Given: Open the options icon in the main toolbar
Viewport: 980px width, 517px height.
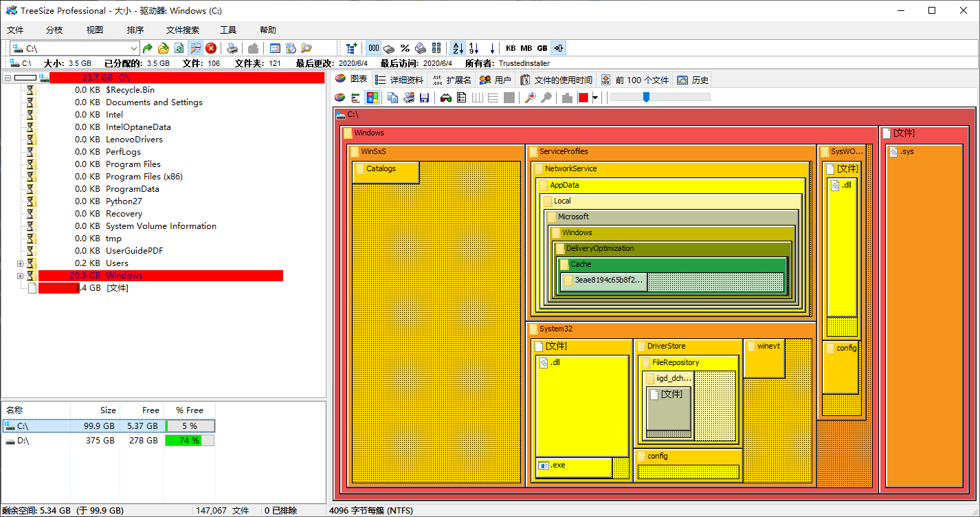Looking at the screenshot, I should [x=291, y=48].
